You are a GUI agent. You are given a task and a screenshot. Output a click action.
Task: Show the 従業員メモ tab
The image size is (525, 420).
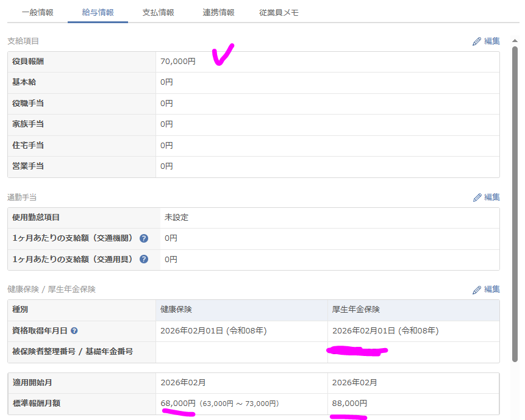(279, 12)
